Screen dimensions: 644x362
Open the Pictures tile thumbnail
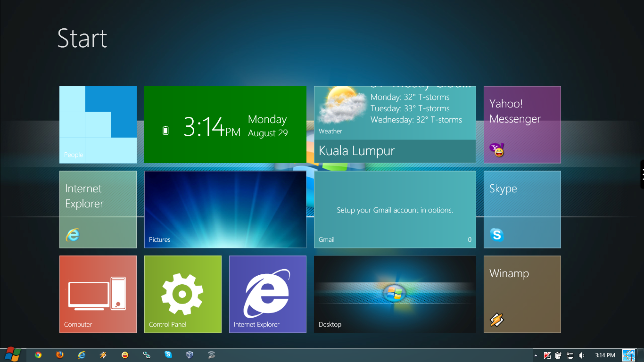(225, 209)
